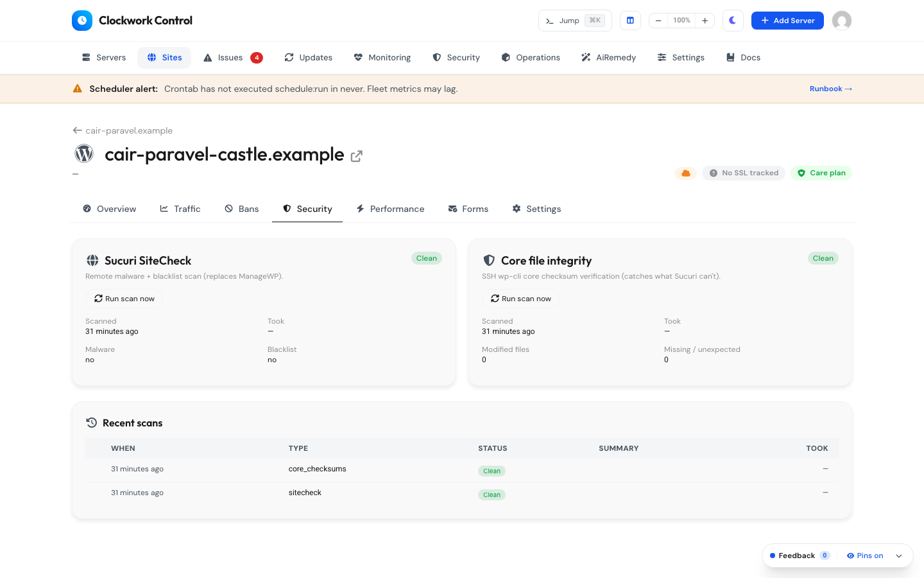This screenshot has width=924, height=578.
Task: Click the No SSL tracked badge
Action: (x=744, y=173)
